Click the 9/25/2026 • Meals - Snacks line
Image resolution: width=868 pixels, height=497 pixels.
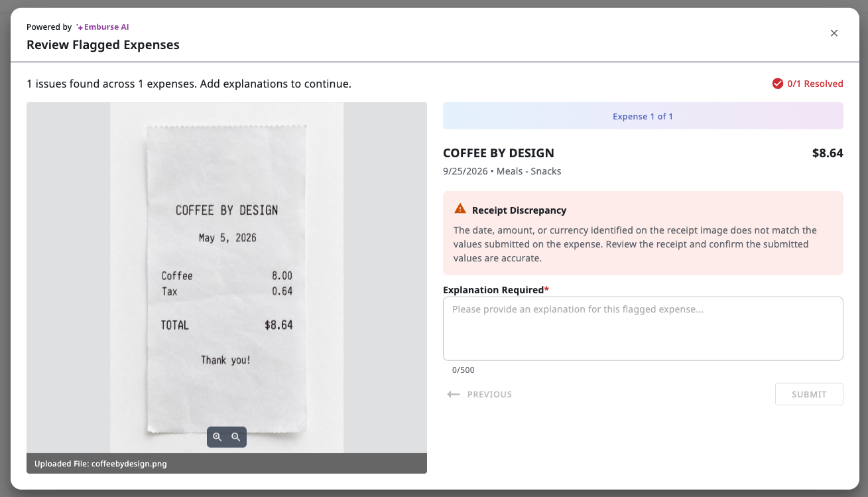pos(502,171)
